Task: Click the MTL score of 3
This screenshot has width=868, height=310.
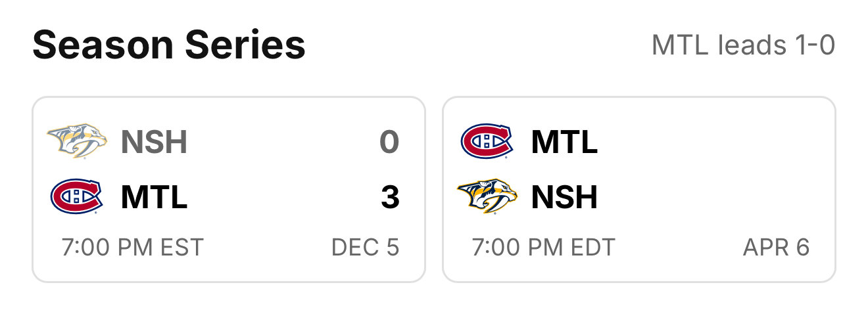Action: click(390, 198)
